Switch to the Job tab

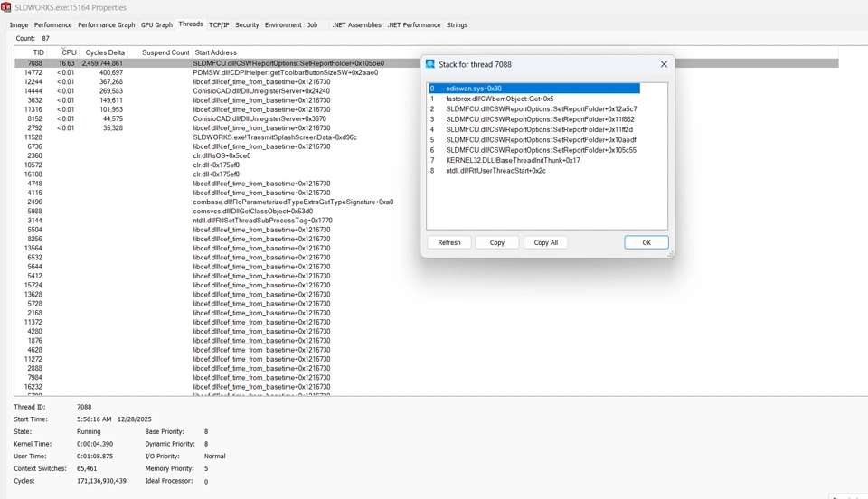tap(312, 25)
